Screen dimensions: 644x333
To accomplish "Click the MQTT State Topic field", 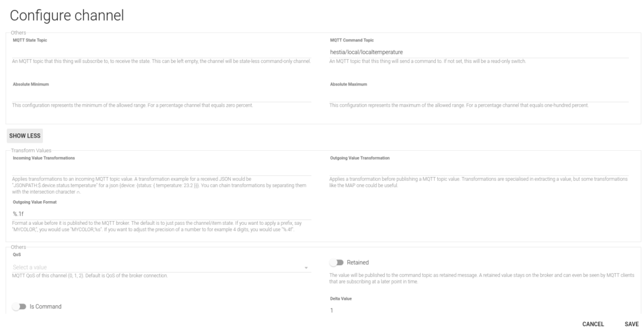I will tap(162, 52).
